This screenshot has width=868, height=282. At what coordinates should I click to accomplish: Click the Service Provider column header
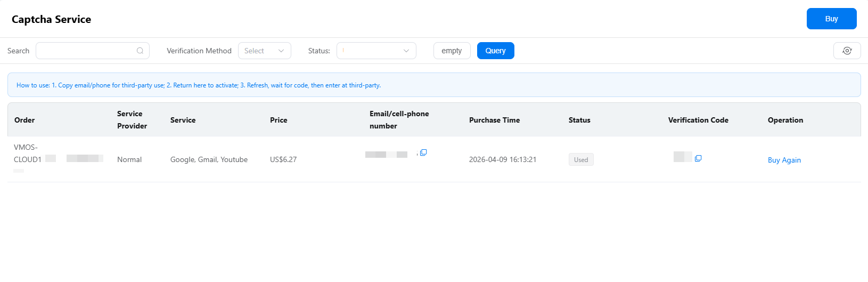[132, 120]
